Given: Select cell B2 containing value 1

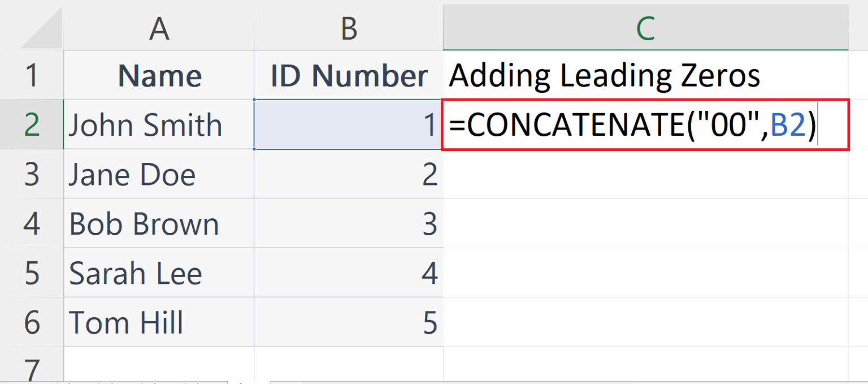Looking at the screenshot, I should tap(349, 124).
